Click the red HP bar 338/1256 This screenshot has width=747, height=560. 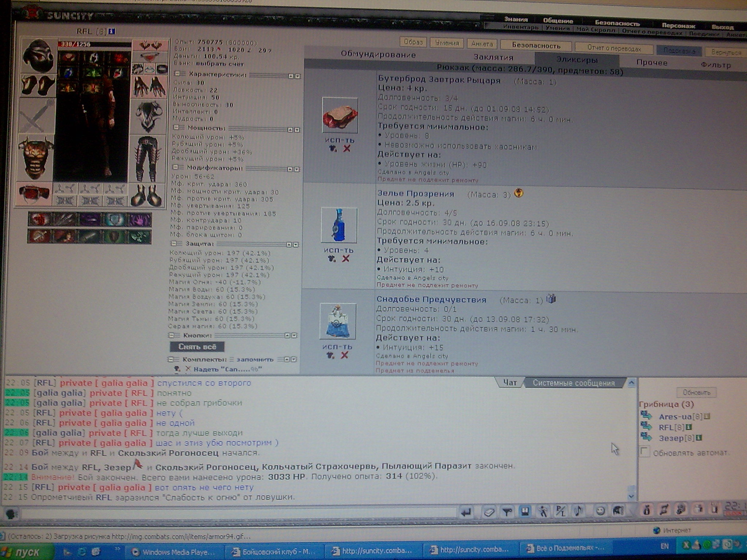point(94,44)
